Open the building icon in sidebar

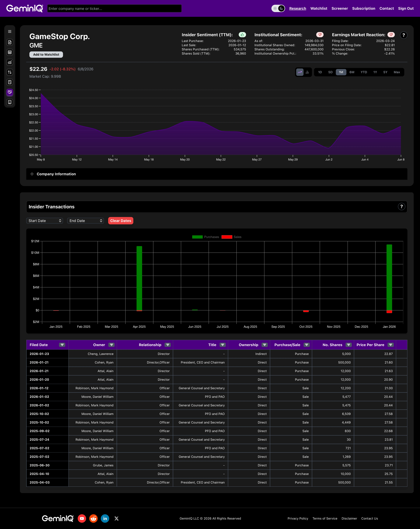(x=10, y=102)
